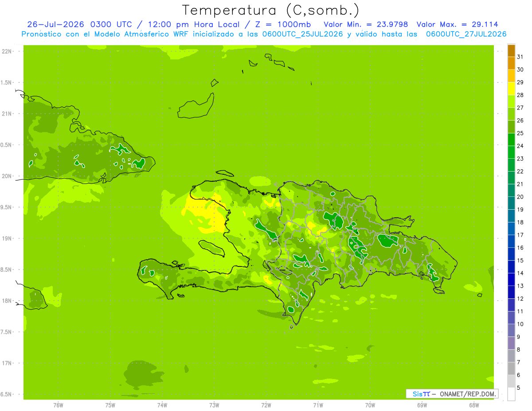Pick the legend color between 9 and 10
Viewport: 532px width, 411px height.
coord(511,330)
